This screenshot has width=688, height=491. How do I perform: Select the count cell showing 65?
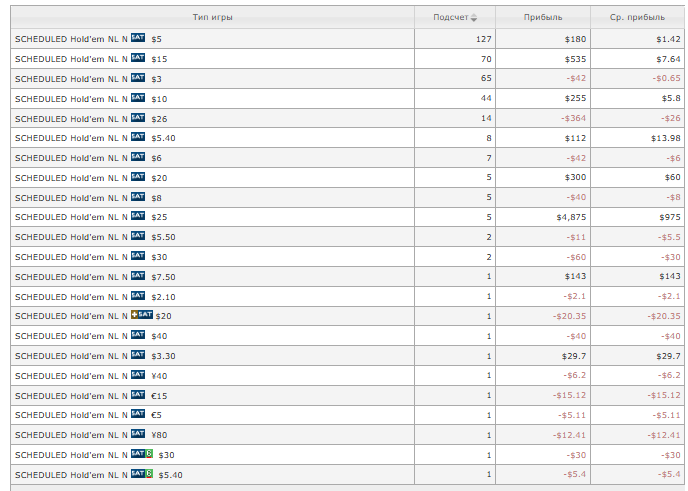point(455,79)
